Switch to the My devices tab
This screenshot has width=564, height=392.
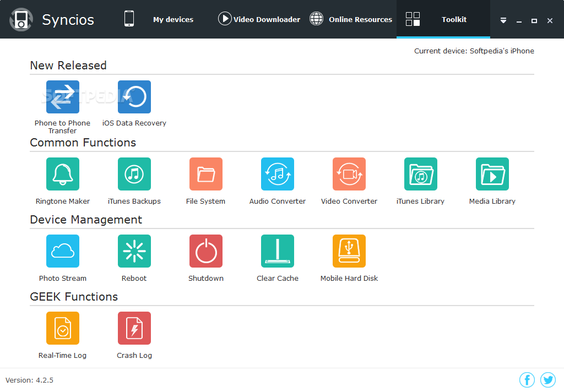point(173,19)
